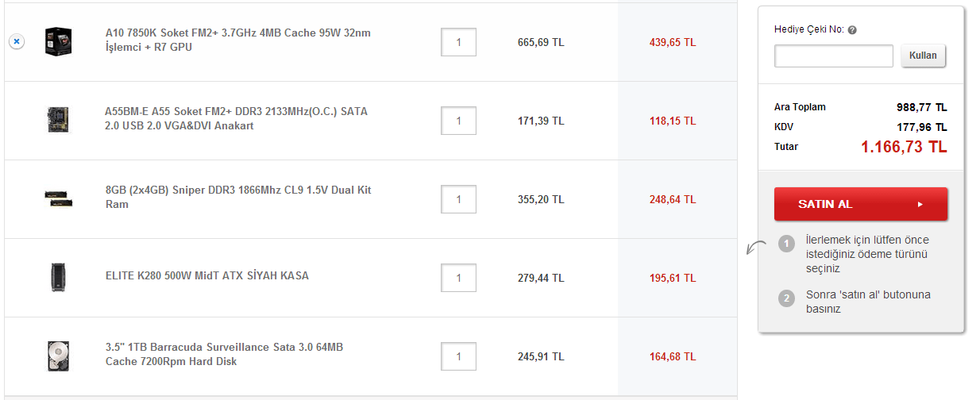Viewport: 980px width, 400px height.
Task: Open the ELITE K280 case image
Action: [59, 277]
